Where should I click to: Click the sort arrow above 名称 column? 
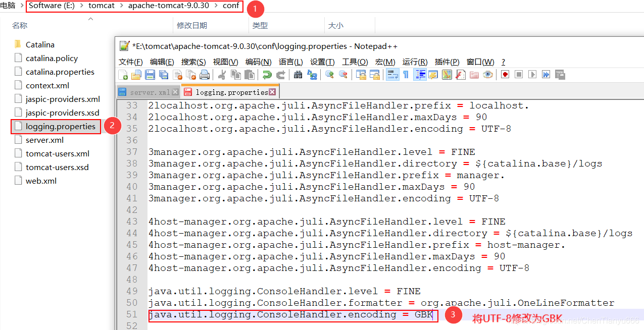click(91, 19)
